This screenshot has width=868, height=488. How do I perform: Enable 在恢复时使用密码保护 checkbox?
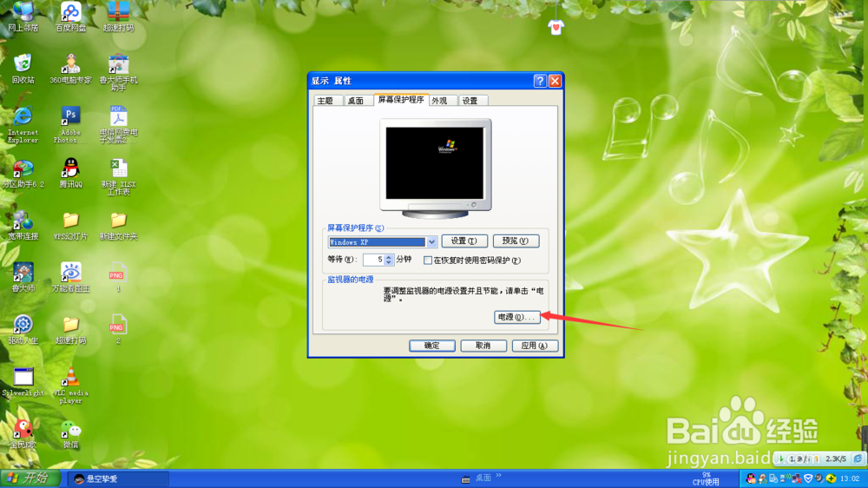pos(427,260)
